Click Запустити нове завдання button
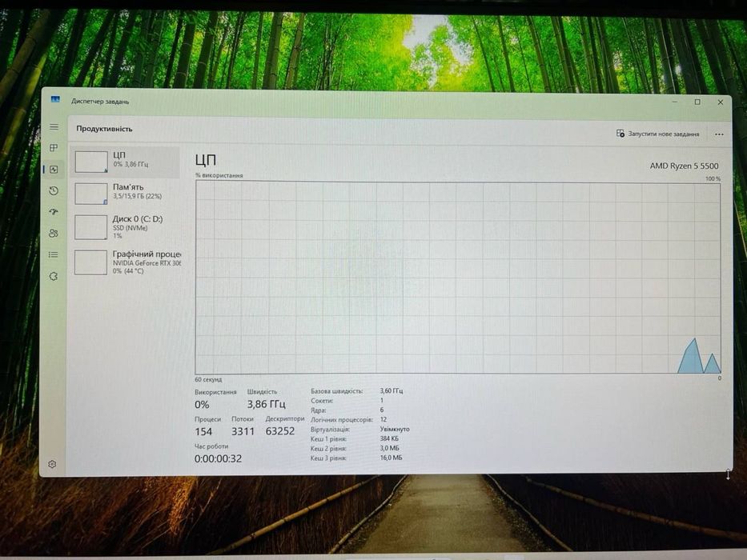The height and width of the screenshot is (560, 747). 658,134
